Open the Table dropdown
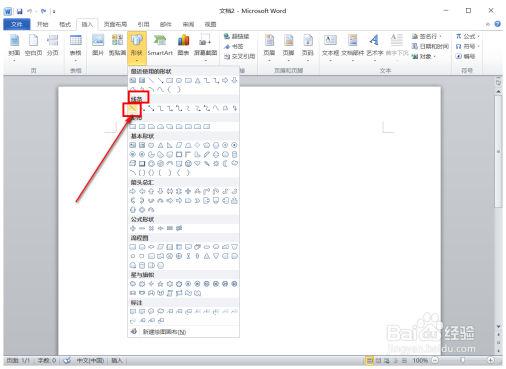 coord(76,47)
